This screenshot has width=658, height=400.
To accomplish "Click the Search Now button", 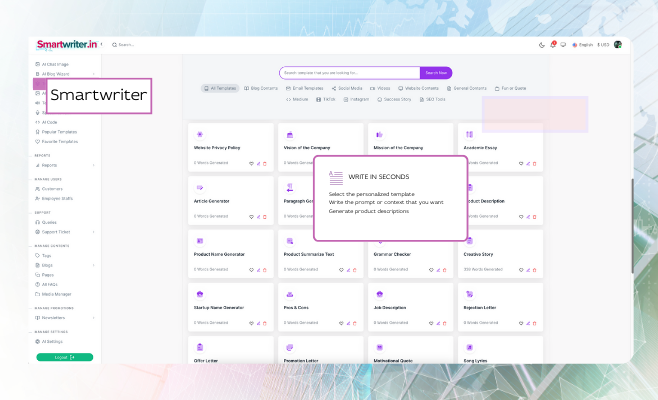I will pyautogui.click(x=436, y=73).
